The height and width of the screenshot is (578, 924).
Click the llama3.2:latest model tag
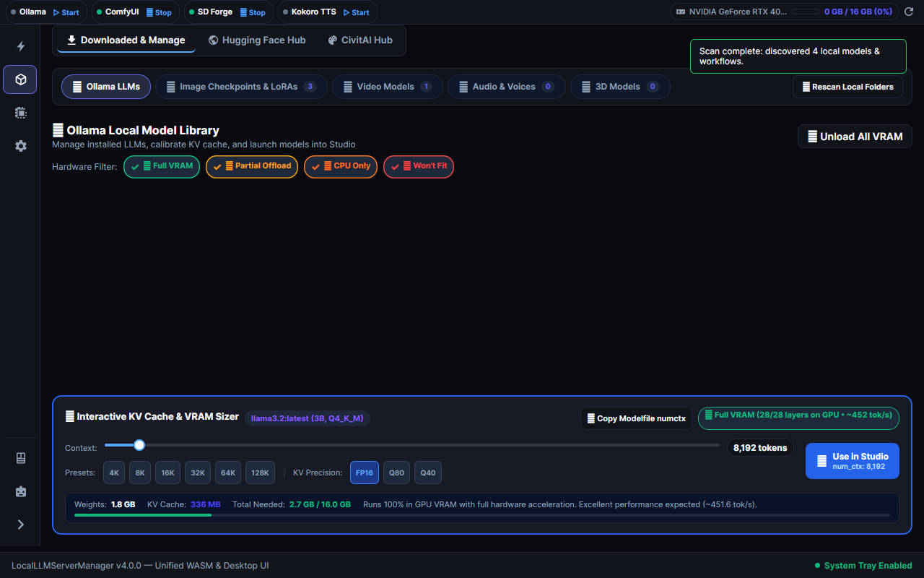tap(308, 418)
